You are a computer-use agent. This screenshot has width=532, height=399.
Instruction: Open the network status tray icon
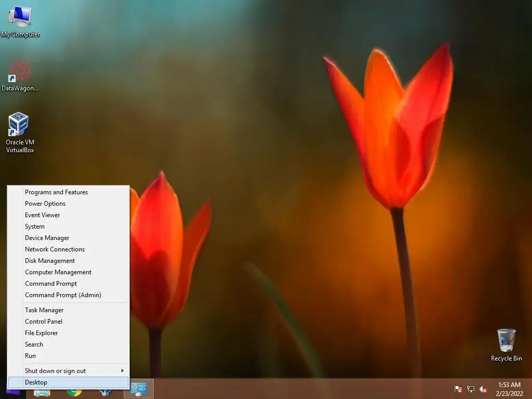pyautogui.click(x=471, y=389)
